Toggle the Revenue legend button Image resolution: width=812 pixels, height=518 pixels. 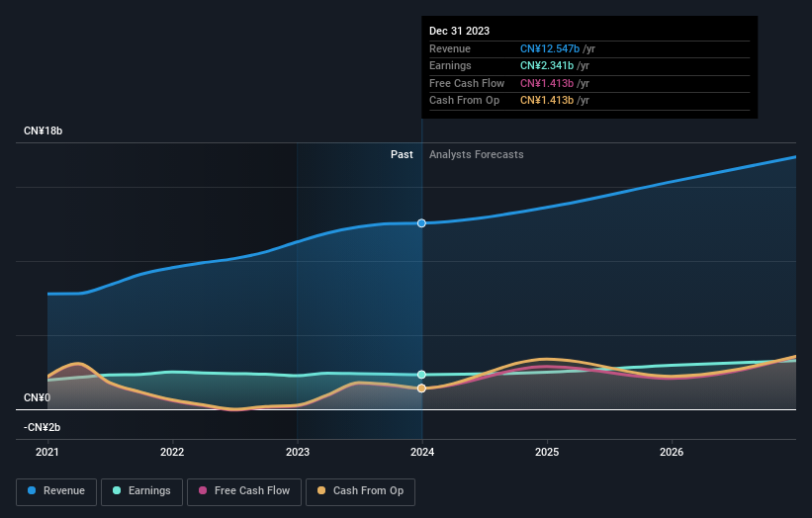click(56, 491)
